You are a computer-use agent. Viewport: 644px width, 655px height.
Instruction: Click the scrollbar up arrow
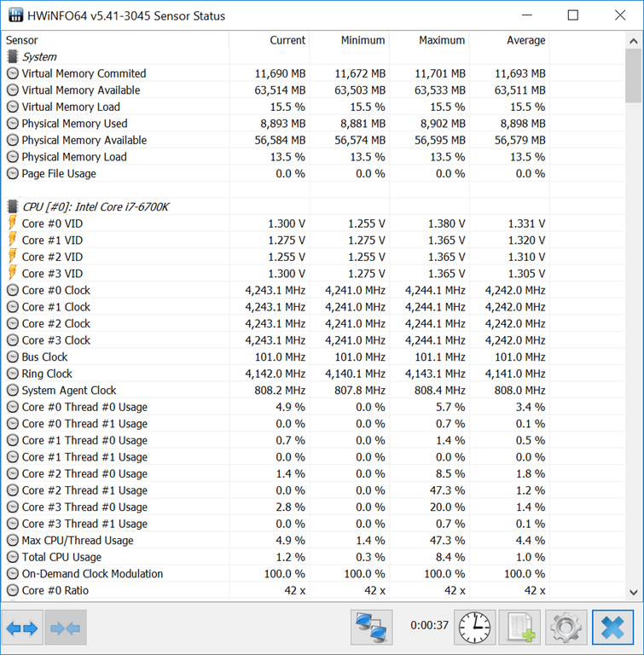point(634,41)
